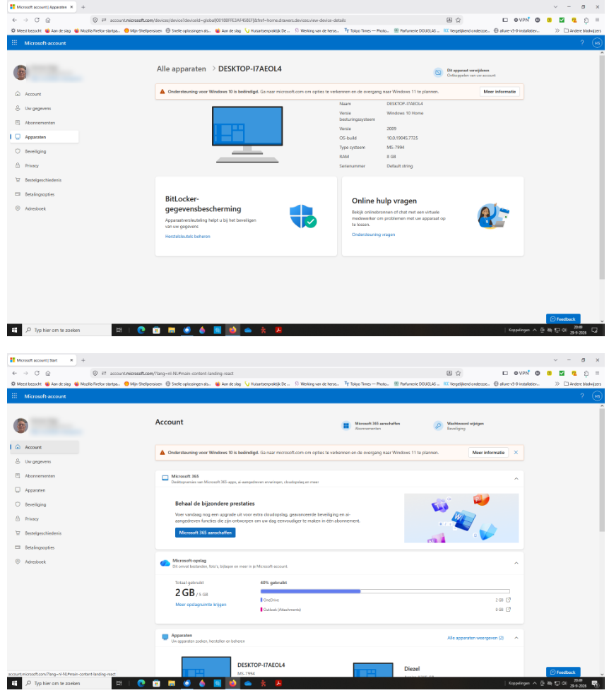The width and height of the screenshot is (609, 700).
Task: Switch to the Microsoft account | Apparaten tab
Action: 42,7
